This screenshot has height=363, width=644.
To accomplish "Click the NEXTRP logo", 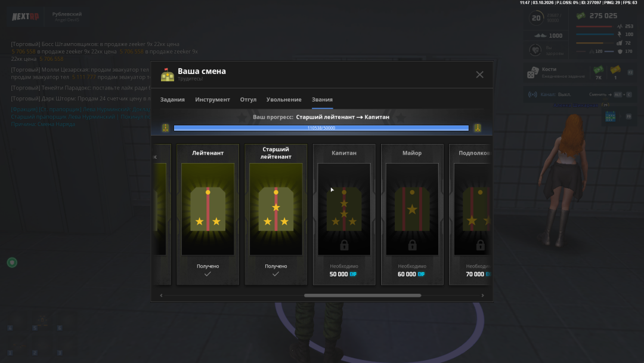I will tap(26, 17).
